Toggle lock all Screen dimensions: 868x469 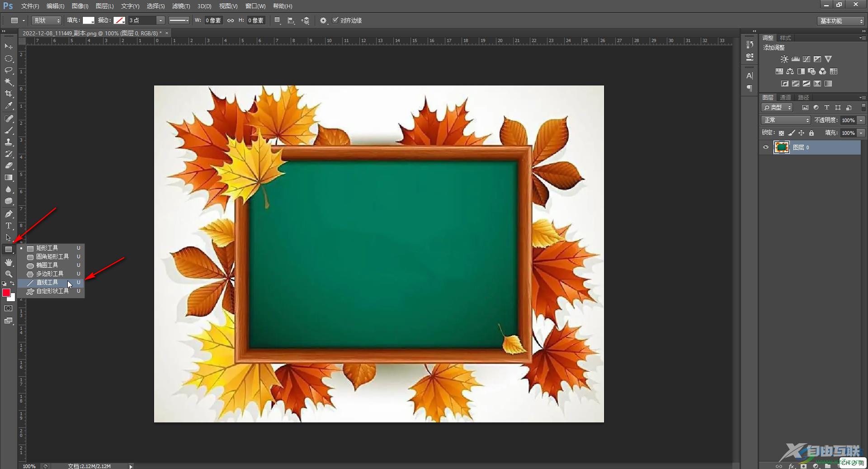(x=811, y=133)
